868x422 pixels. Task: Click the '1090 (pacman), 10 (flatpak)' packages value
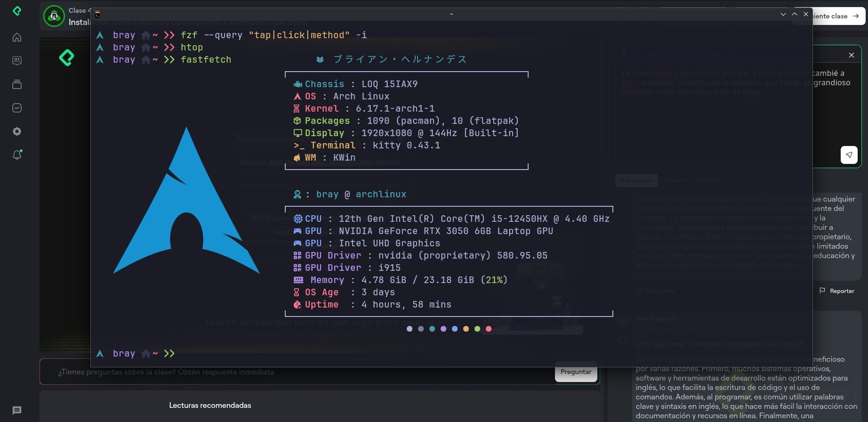pyautogui.click(x=443, y=121)
